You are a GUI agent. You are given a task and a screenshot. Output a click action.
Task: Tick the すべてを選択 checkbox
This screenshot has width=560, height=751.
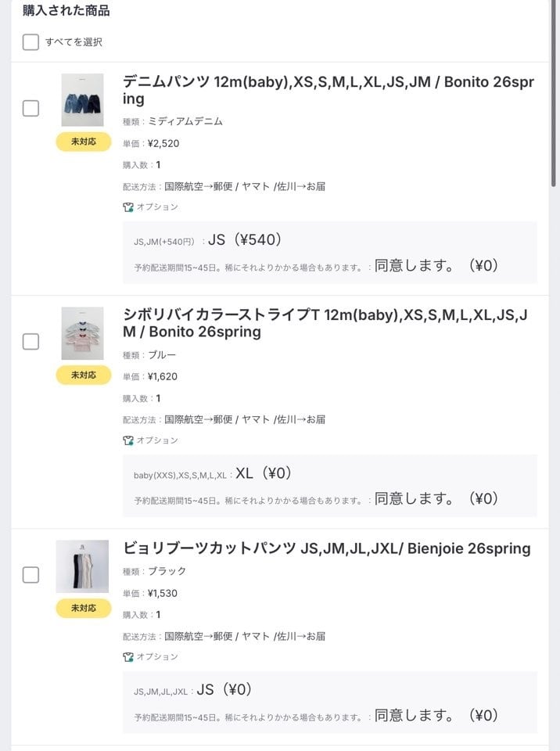point(31,42)
